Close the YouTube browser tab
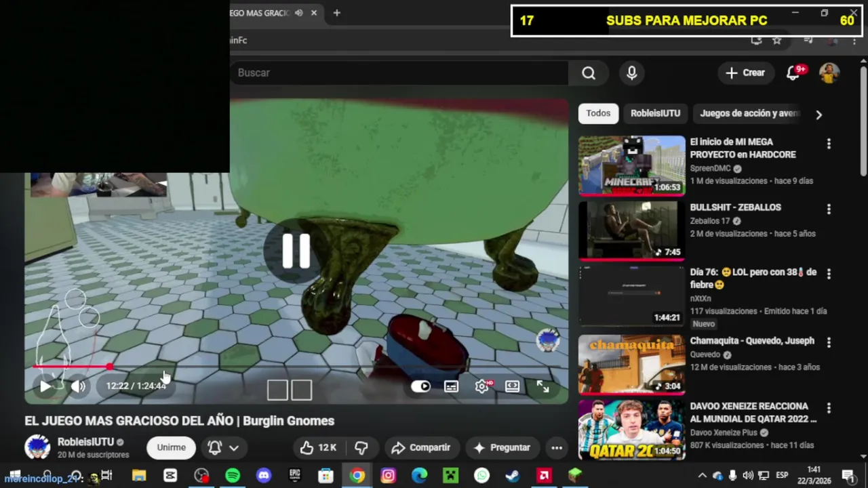 [314, 13]
